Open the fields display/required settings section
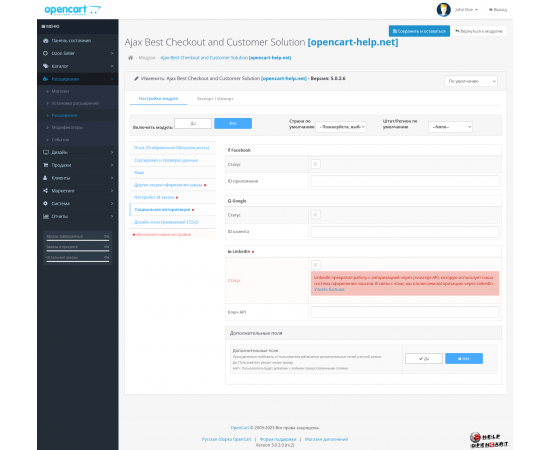Viewport: 550px width, 450px height. pos(173,148)
